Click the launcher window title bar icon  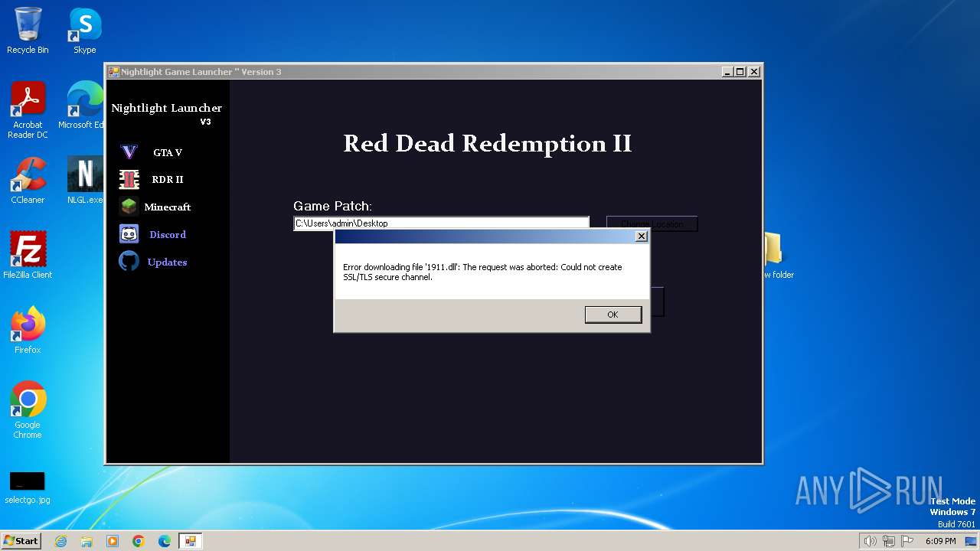(113, 72)
